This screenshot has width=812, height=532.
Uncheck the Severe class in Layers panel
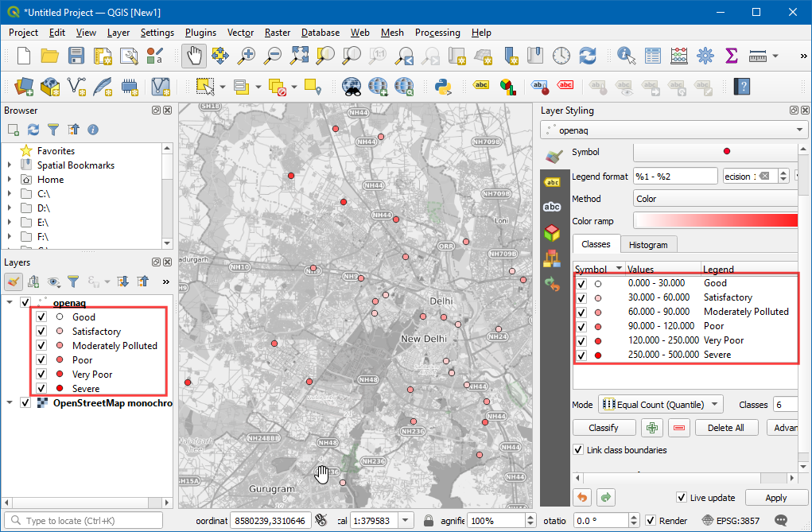coord(41,389)
